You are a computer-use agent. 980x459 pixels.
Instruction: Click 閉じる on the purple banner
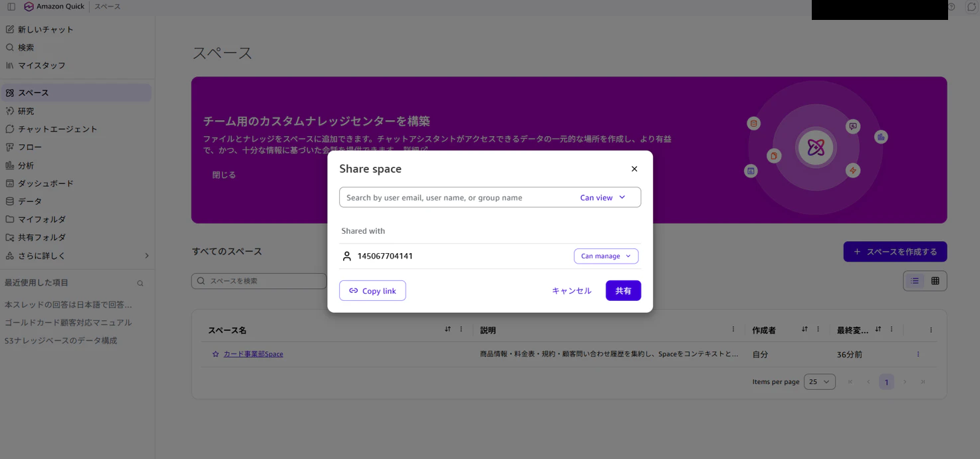pyautogui.click(x=224, y=175)
